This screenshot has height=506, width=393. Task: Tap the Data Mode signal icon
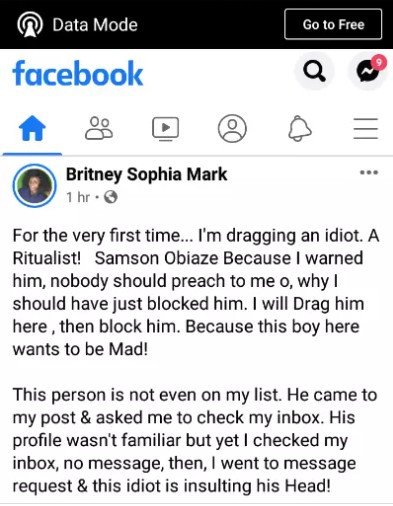pos(30,25)
